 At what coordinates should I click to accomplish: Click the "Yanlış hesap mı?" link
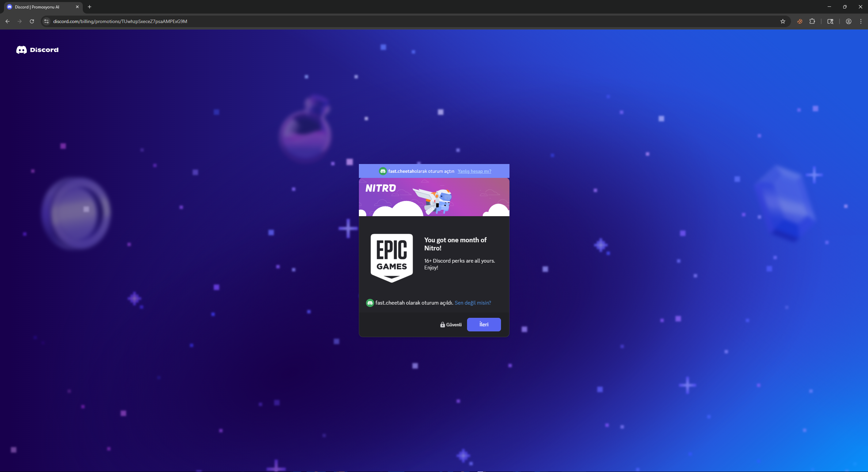tap(474, 171)
